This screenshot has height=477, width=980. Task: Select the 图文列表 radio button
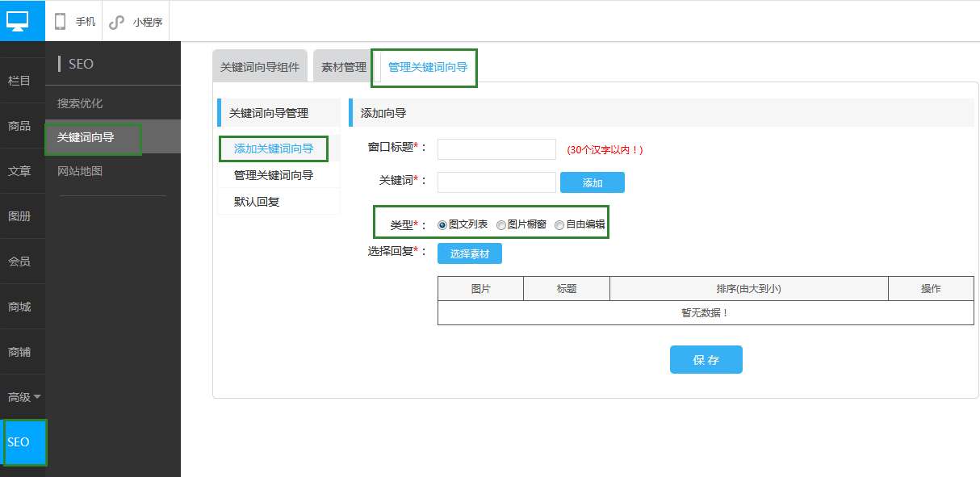click(x=442, y=224)
